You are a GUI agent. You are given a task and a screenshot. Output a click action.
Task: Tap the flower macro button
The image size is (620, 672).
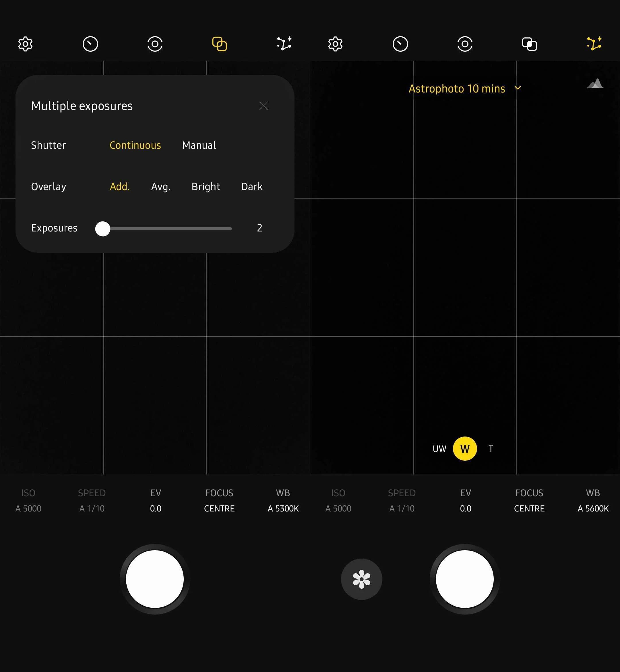[361, 579]
